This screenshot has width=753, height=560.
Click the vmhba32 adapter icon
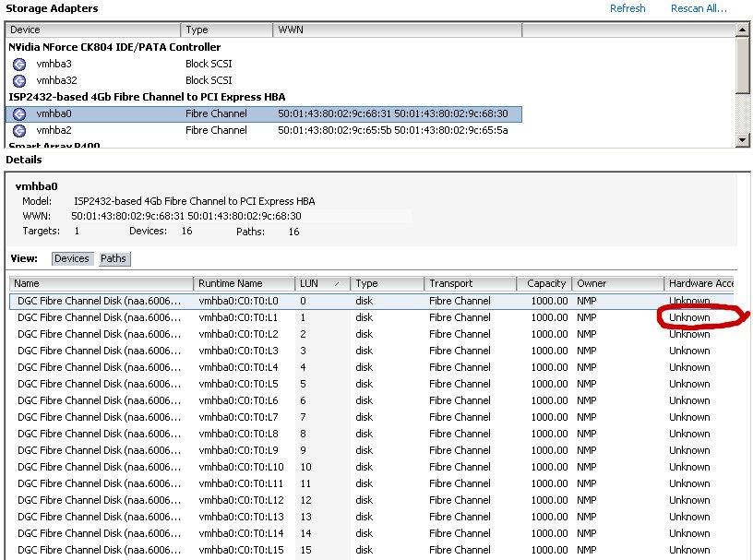tap(19, 80)
